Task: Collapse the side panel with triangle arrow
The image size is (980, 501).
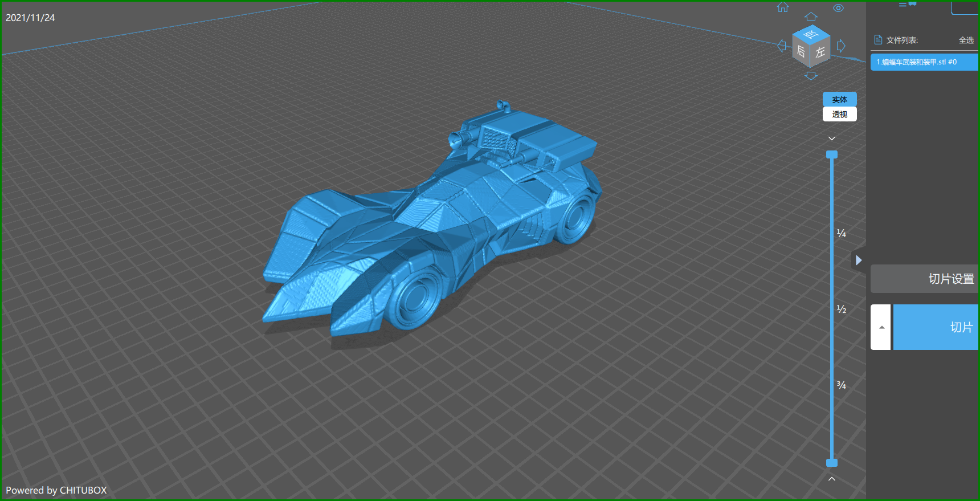Action: click(x=859, y=260)
